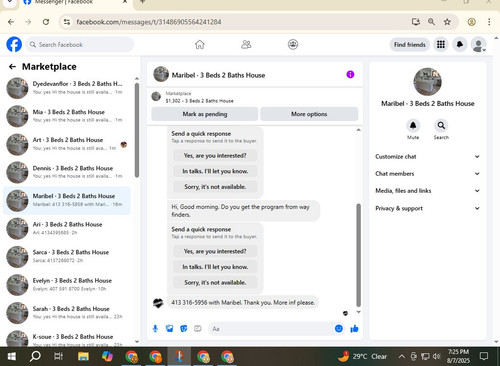Click browser back arrow
The width and height of the screenshot is (500, 366).
click(x=11, y=22)
